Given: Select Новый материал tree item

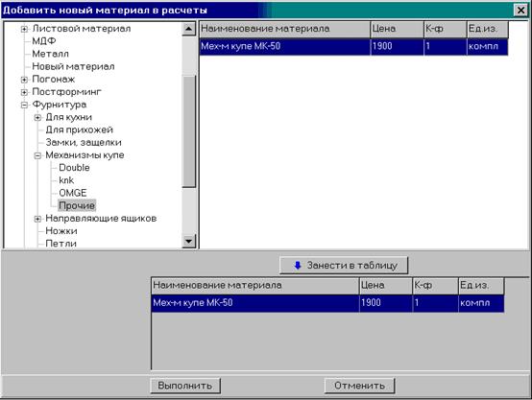Looking at the screenshot, I should click(73, 66).
